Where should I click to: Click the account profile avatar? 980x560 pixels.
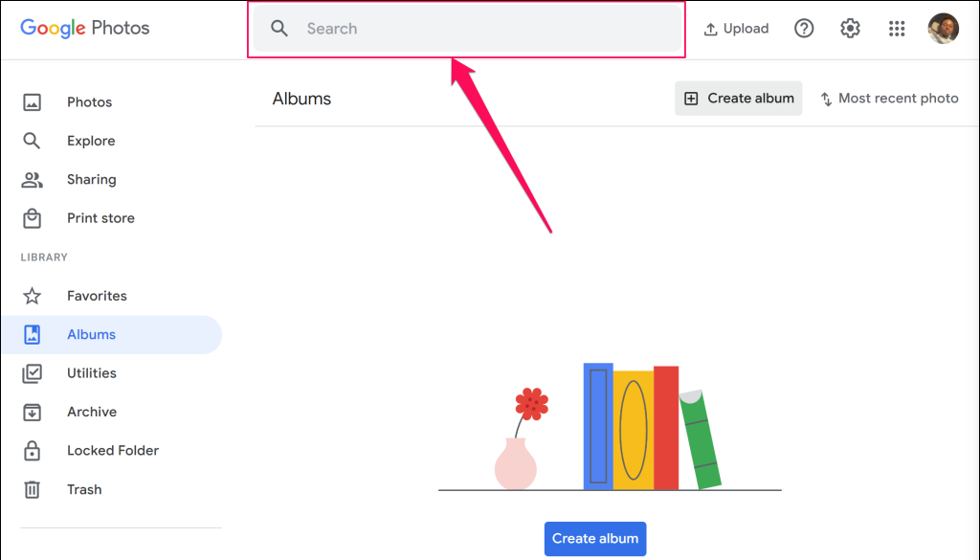[x=943, y=29]
